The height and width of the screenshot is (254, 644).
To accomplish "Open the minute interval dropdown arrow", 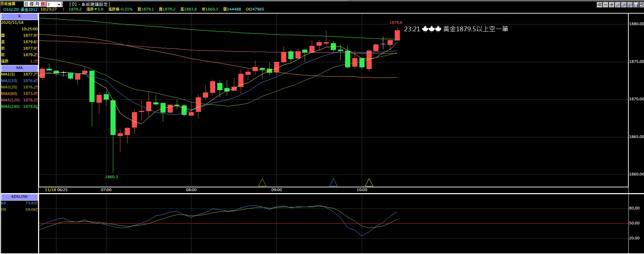I will pyautogui.click(x=59, y=4).
